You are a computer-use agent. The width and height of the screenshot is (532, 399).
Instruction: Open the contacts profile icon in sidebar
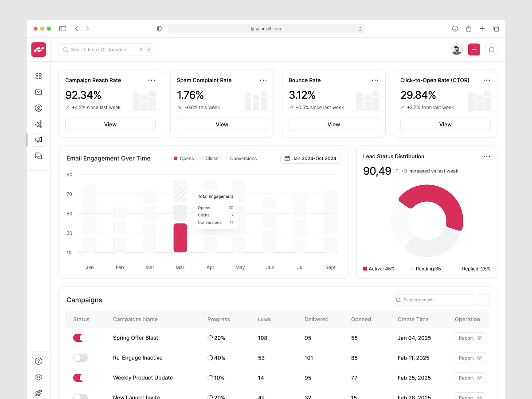point(39,108)
